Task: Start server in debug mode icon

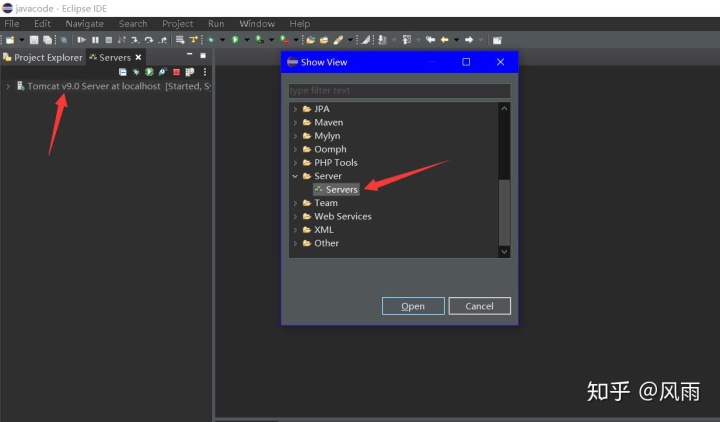Action: pyautogui.click(x=136, y=72)
